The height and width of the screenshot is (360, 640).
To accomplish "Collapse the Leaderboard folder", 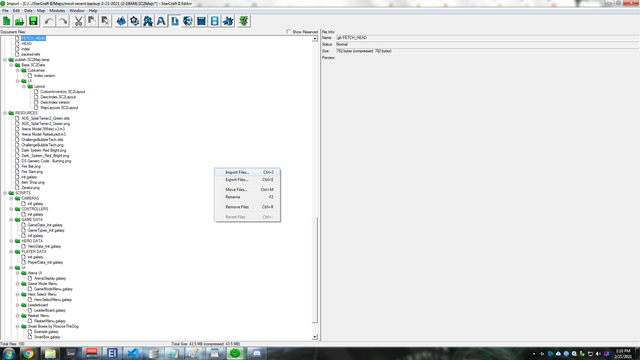I will click(x=18, y=305).
